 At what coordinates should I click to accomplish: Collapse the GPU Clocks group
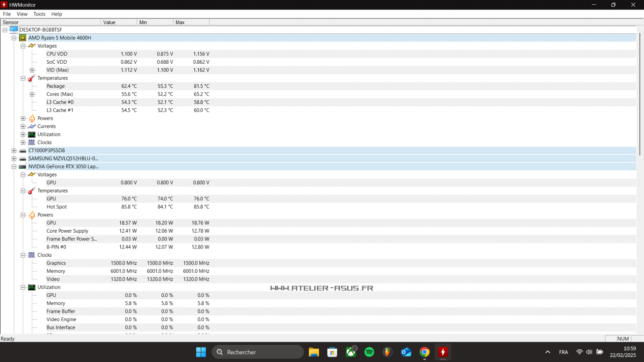[23, 255]
